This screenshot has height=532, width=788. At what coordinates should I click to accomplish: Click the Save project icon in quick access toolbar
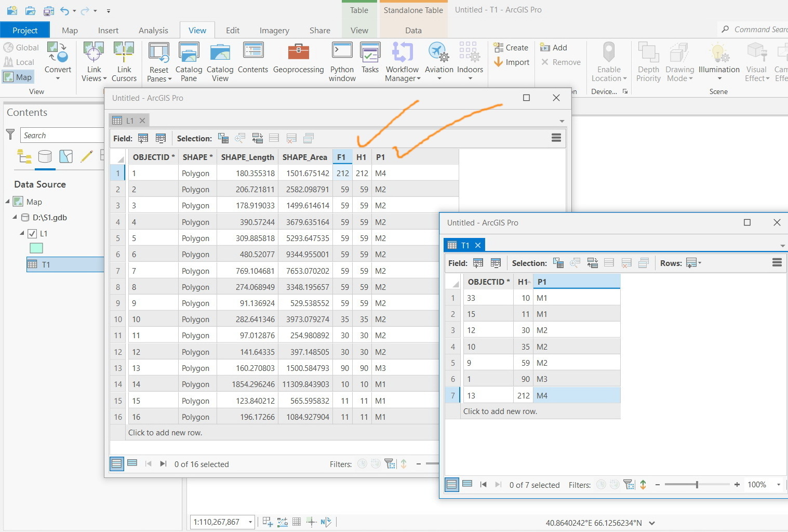[x=48, y=10]
